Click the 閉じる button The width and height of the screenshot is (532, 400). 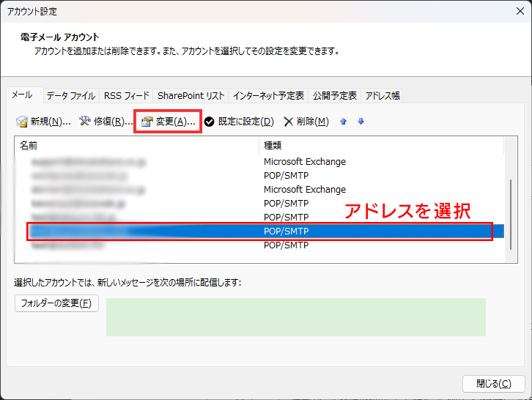click(492, 384)
